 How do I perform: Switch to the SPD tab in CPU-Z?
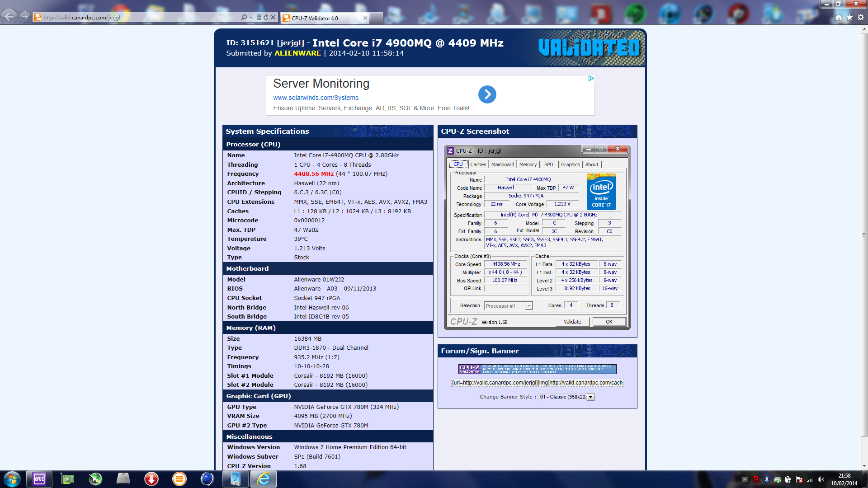[548, 164]
